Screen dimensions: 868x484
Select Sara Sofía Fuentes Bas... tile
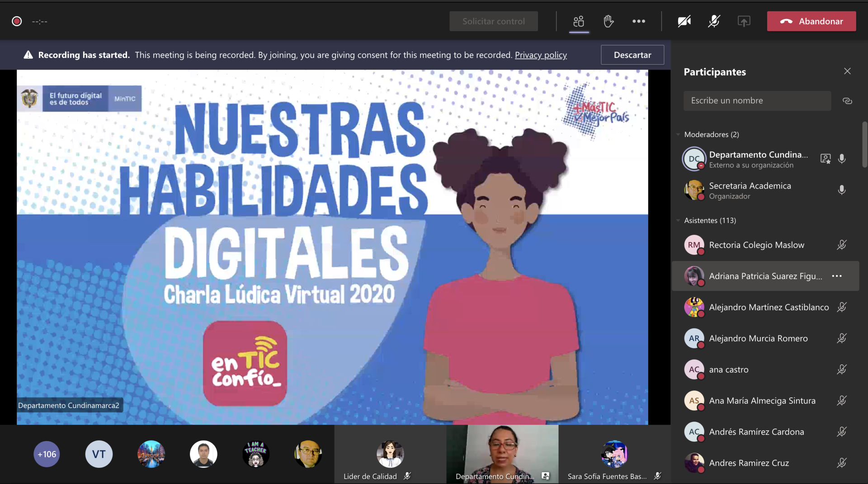pyautogui.click(x=614, y=454)
